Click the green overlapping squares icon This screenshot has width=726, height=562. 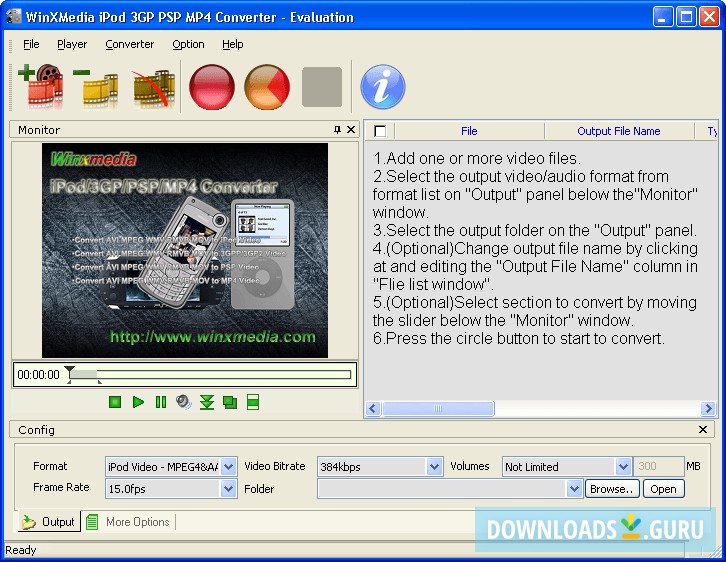(230, 402)
